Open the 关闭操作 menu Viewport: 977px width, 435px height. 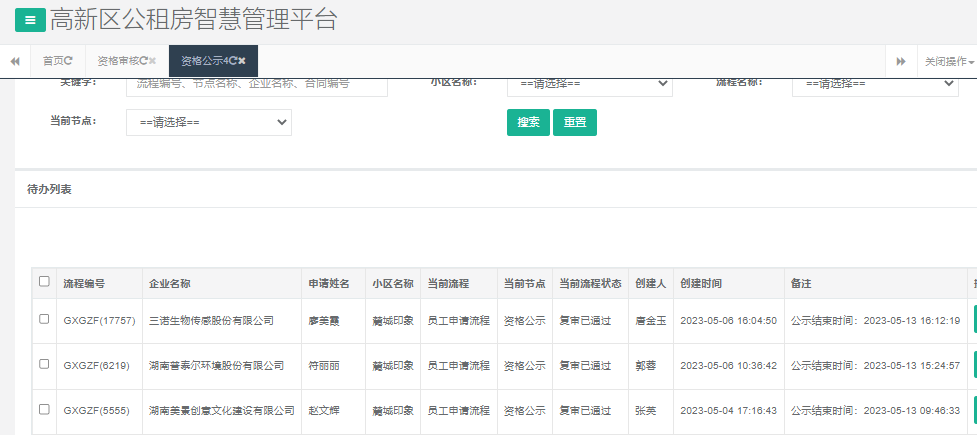[x=948, y=61]
